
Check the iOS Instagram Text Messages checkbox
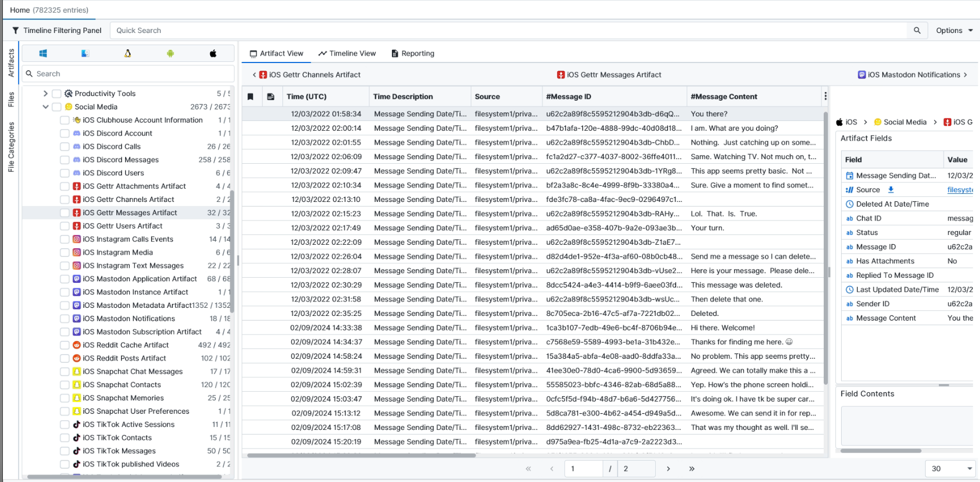click(65, 266)
